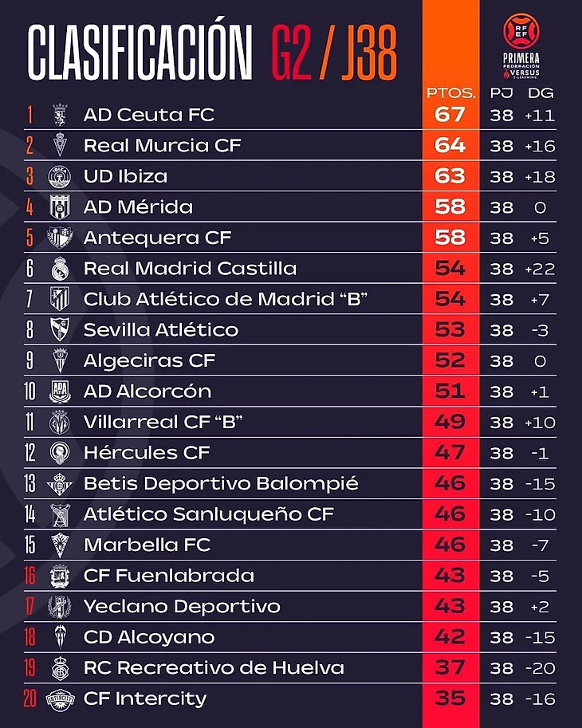Click the Real Murcia CF crest
Viewport: 582px width, 728px height.
[x=60, y=145]
